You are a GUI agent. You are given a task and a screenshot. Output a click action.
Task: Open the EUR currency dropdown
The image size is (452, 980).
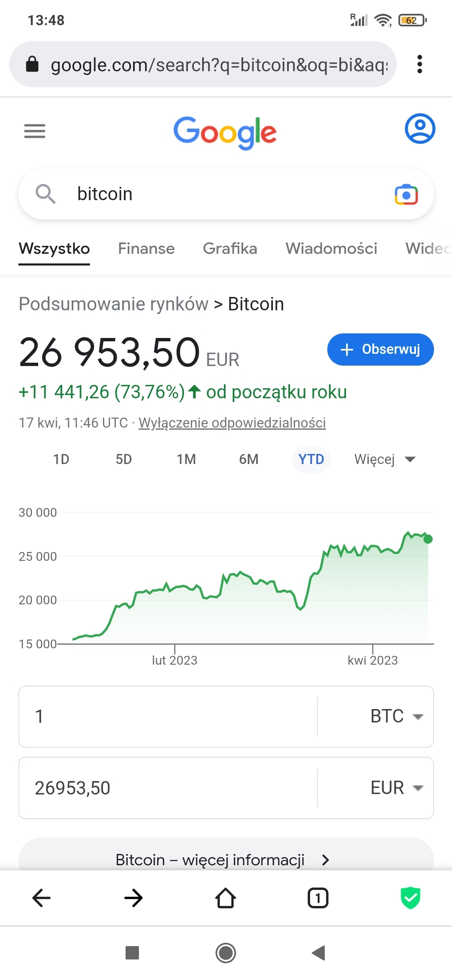[x=396, y=788]
